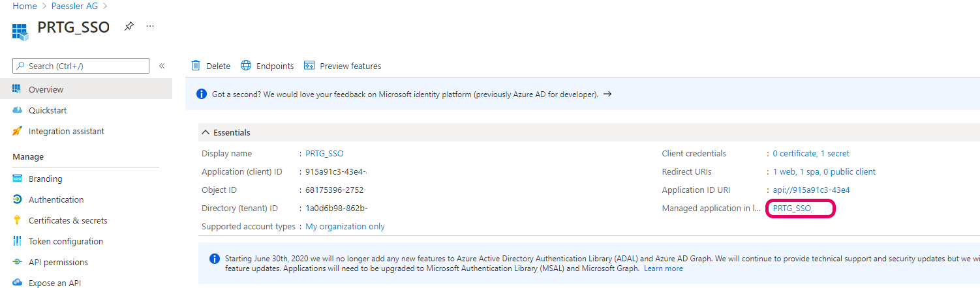980x288 pixels.
Task: Click the api://915a91c3-43e4 URI link
Action: [811, 190]
